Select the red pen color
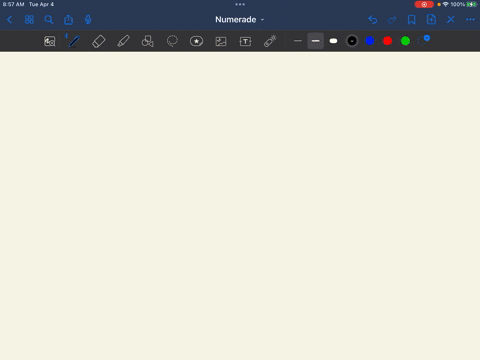Image resolution: width=480 pixels, height=360 pixels. 387,41
